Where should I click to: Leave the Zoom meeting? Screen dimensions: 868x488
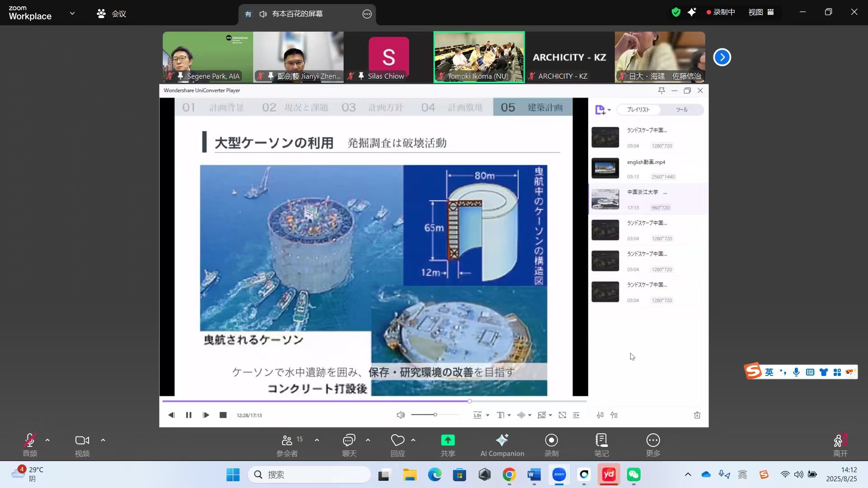click(840, 444)
